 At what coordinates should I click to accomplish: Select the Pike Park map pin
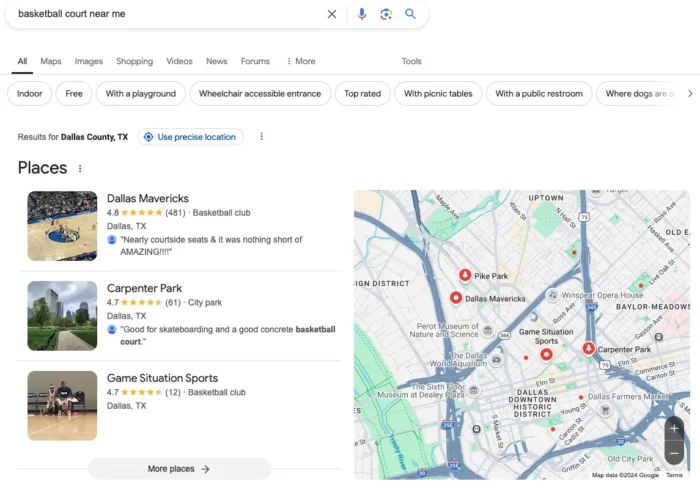(465, 275)
